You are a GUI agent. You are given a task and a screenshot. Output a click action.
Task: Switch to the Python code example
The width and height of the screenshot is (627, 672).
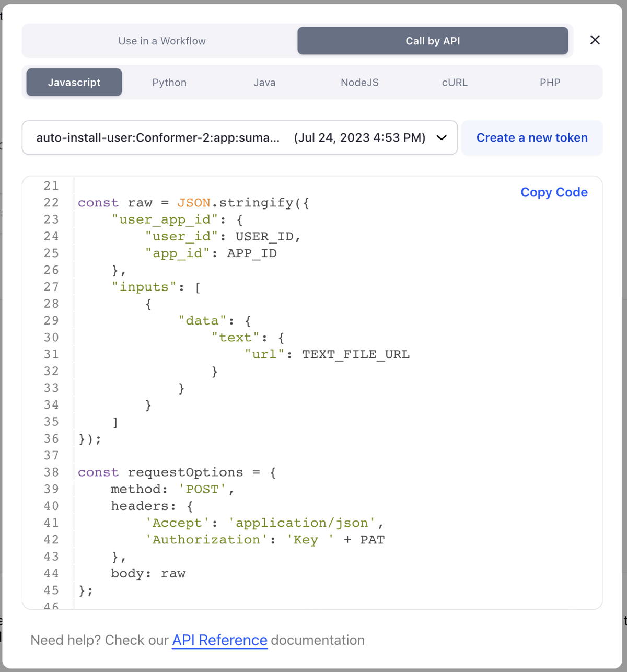(169, 82)
